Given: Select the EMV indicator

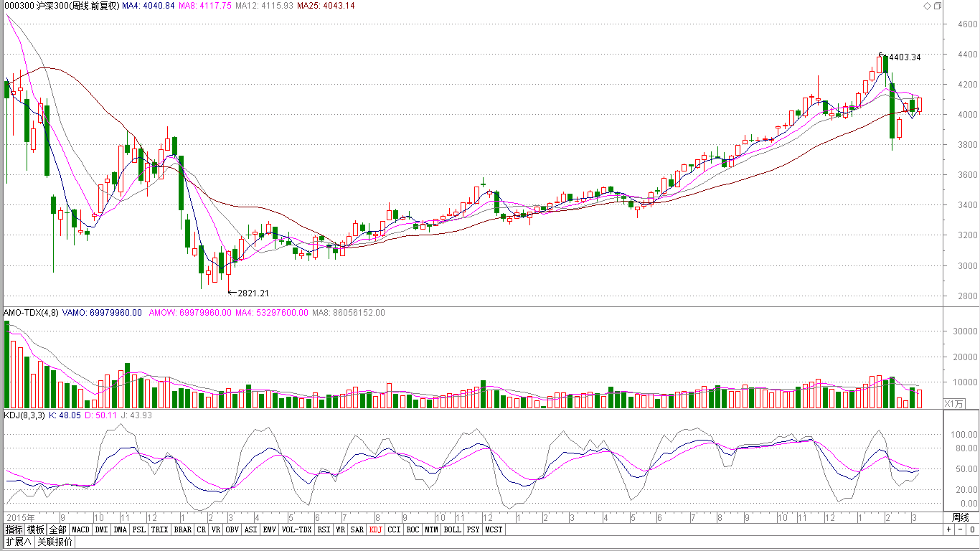Looking at the screenshot, I should click(x=269, y=529).
